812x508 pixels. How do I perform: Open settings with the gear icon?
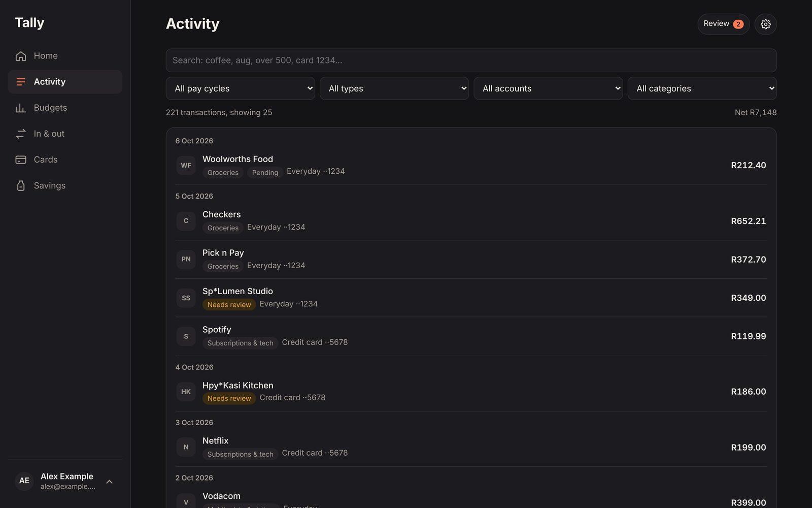point(765,24)
